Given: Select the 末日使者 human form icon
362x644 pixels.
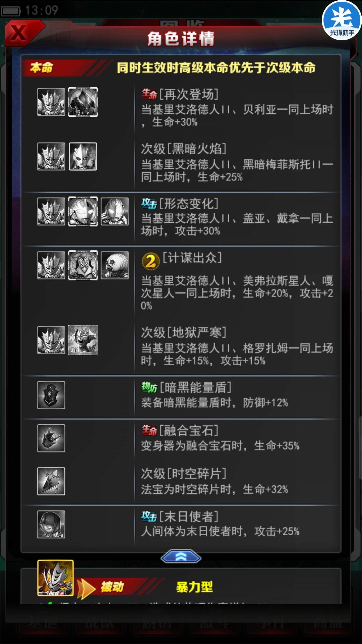Looking at the screenshot, I should click(x=51, y=524).
